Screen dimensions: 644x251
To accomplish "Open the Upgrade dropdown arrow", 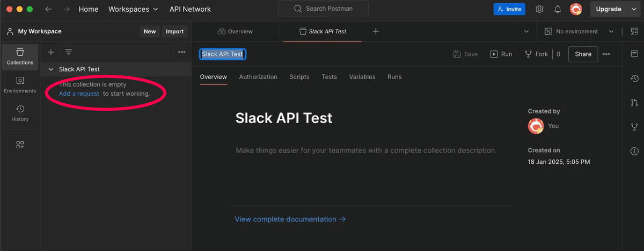I will click(x=633, y=9).
